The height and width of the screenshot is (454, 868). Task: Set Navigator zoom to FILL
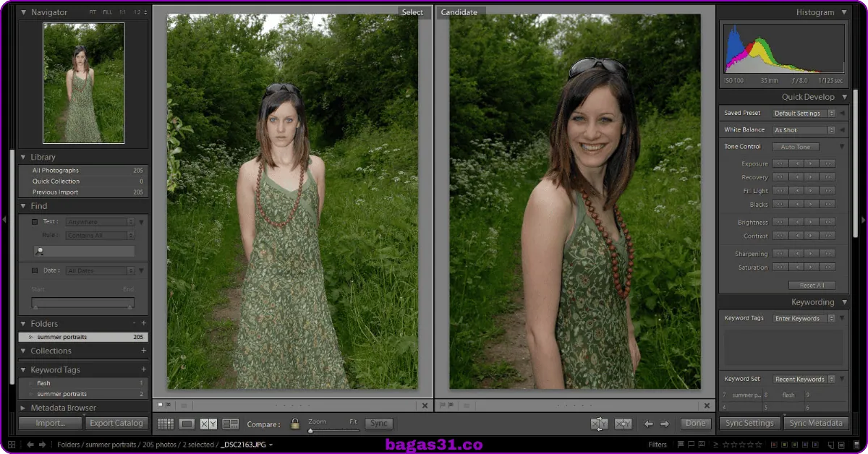[x=107, y=12]
